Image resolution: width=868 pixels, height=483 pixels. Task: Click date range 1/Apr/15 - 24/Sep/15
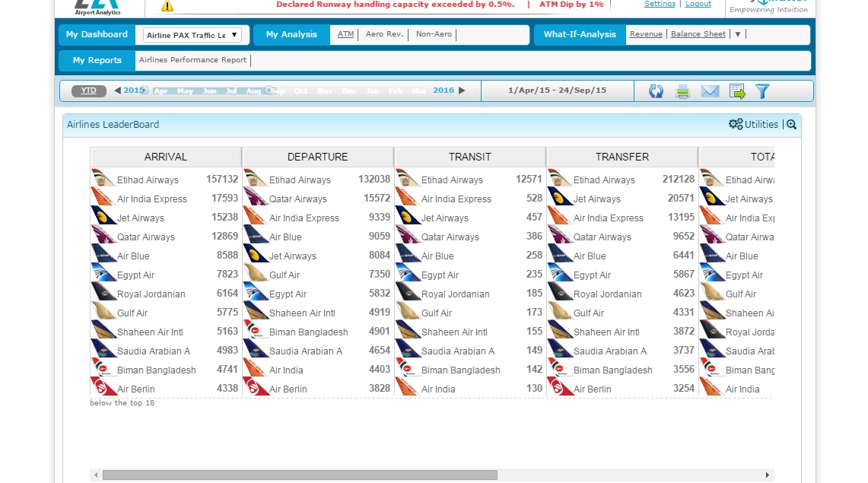click(x=557, y=91)
